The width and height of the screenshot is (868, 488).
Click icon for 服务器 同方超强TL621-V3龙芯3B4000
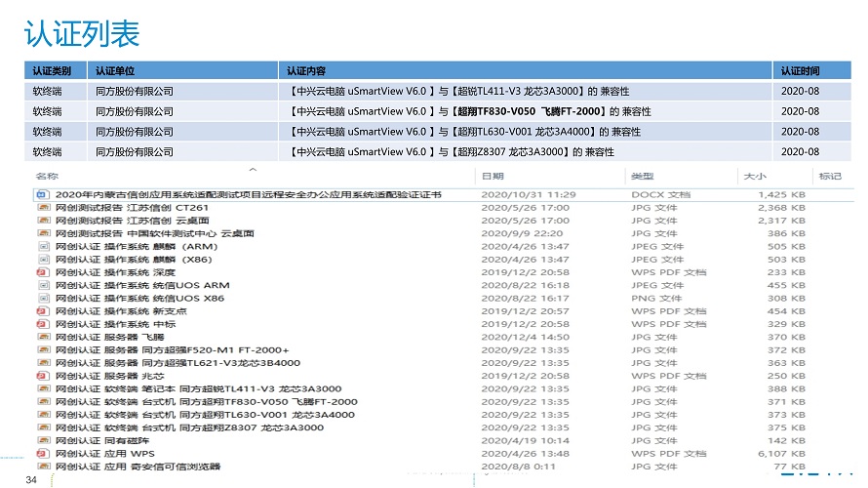[x=43, y=363]
